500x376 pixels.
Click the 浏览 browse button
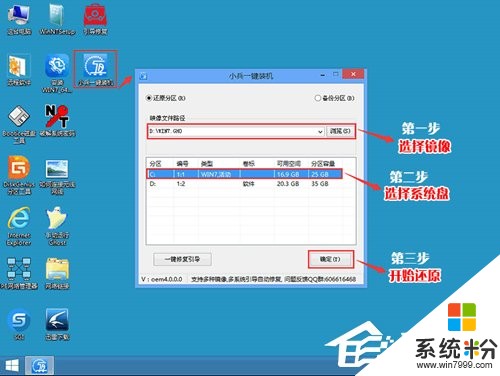340,131
